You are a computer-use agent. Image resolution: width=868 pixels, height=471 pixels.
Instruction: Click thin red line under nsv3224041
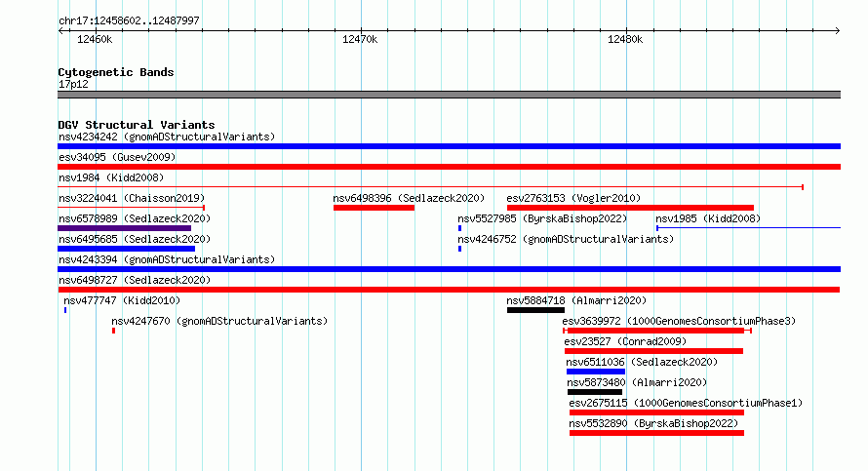132,208
